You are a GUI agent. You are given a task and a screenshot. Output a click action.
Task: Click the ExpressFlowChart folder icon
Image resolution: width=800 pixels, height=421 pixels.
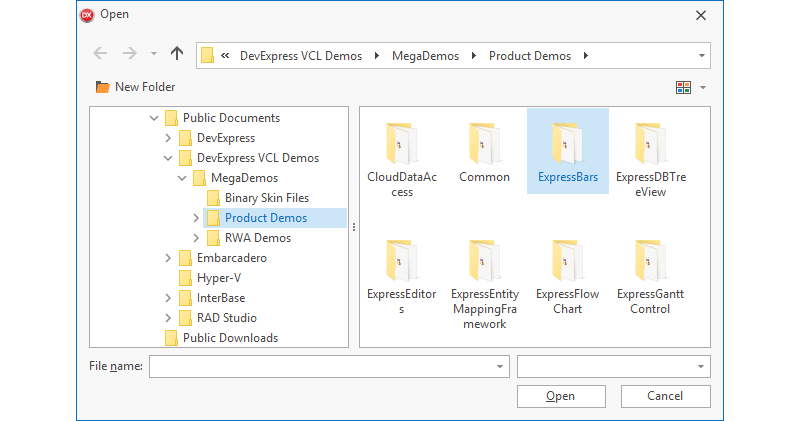tap(567, 262)
